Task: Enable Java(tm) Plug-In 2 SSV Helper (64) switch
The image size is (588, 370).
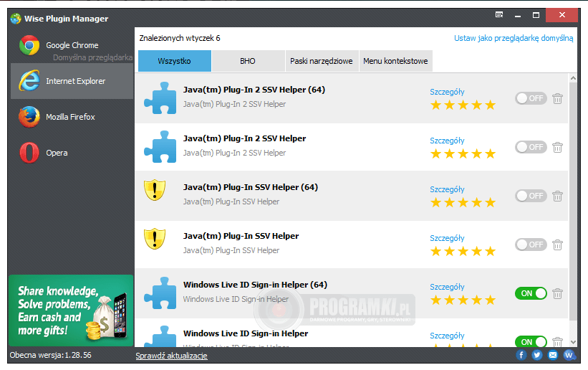Action: (531, 98)
